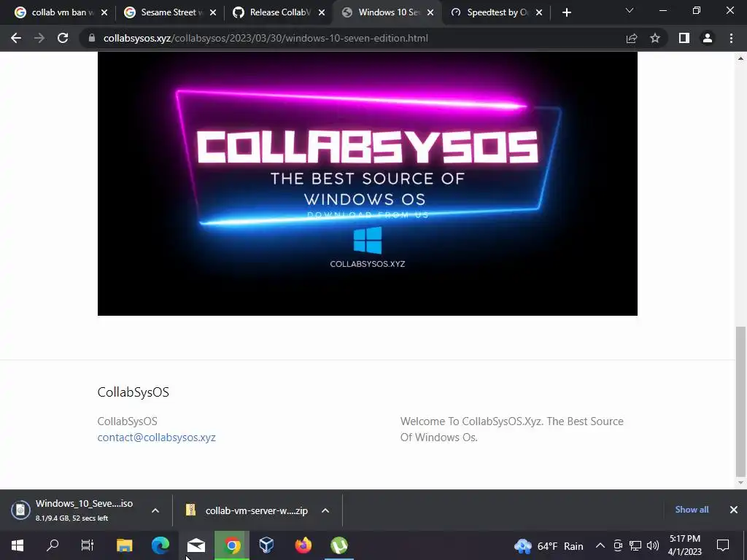Expand options for the zip download
Screen dimensions: 747x560
[325, 510]
